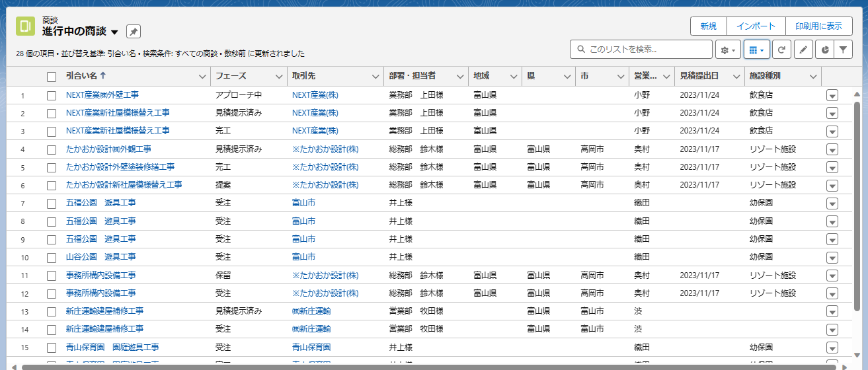Open row actions menu for row 4

pos(832,149)
